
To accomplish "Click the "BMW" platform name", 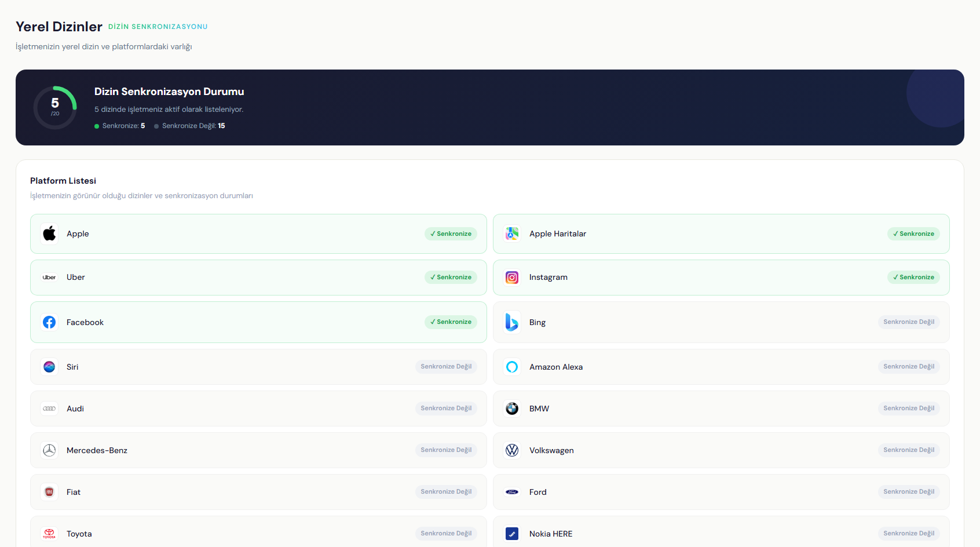I will point(539,409).
